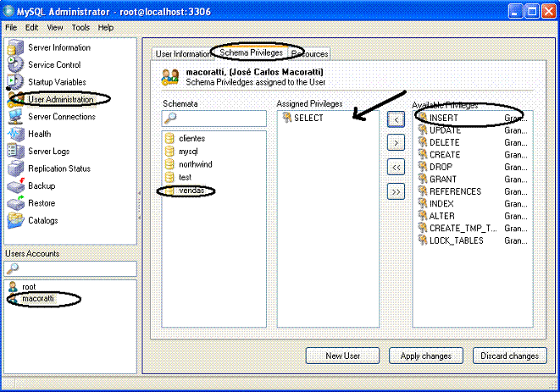Select the Startup Variables icon
The width and height of the screenshot is (560, 392).
15,82
